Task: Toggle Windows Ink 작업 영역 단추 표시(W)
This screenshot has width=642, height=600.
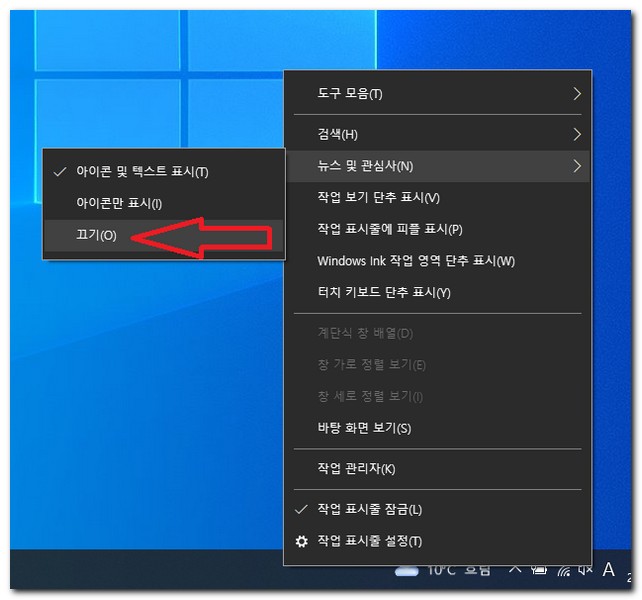Action: pyautogui.click(x=438, y=261)
